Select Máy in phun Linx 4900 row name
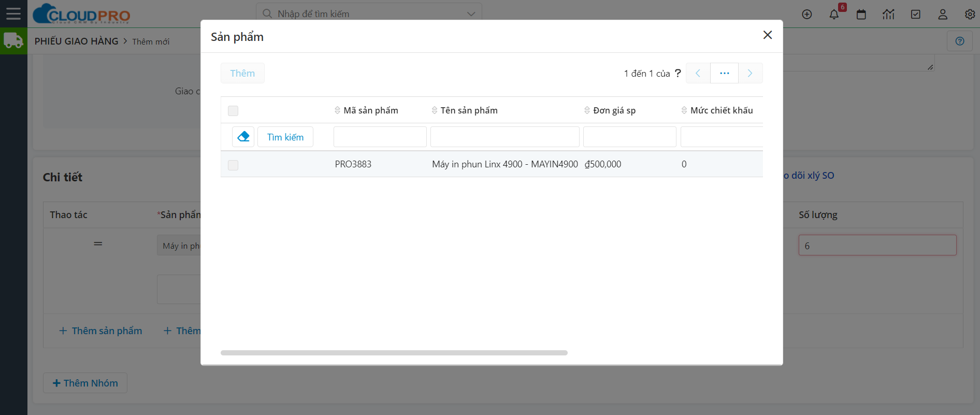Image resolution: width=980 pixels, height=415 pixels. pyautogui.click(x=505, y=164)
